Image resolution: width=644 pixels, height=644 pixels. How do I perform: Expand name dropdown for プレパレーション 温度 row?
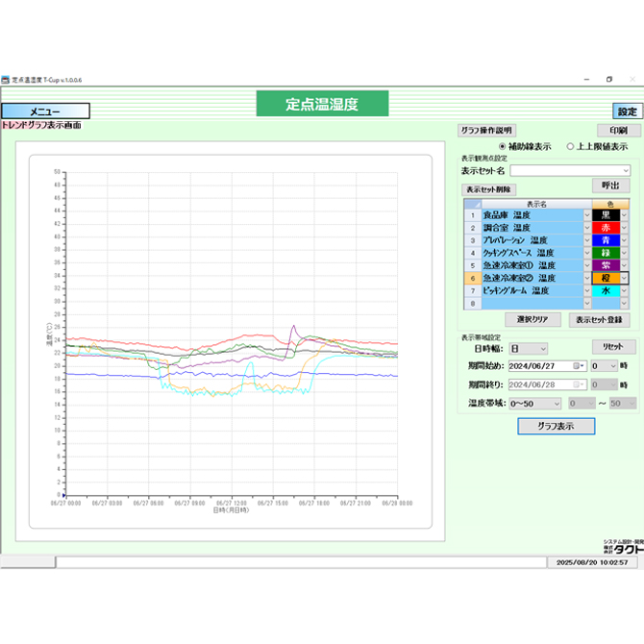pos(587,240)
